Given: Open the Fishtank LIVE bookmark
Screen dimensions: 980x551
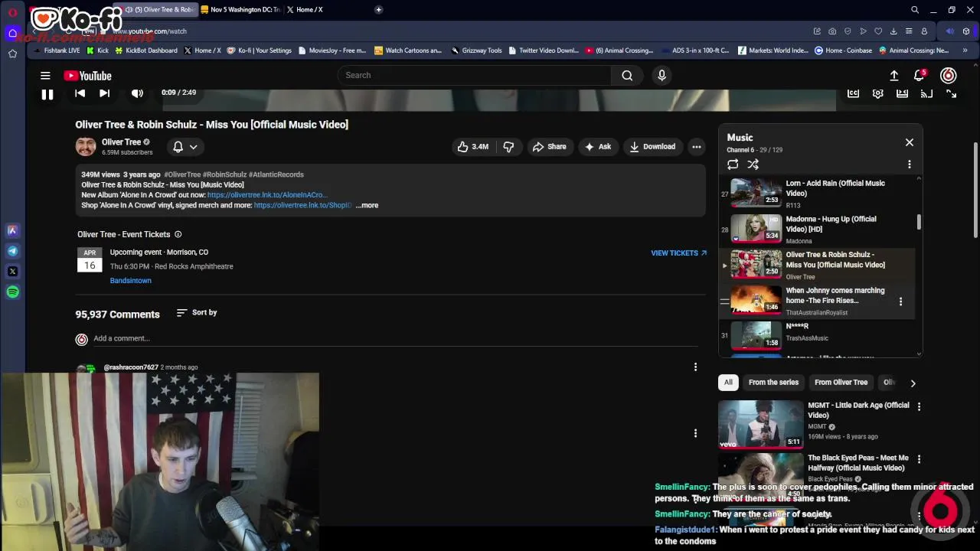Looking at the screenshot, I should point(56,51).
